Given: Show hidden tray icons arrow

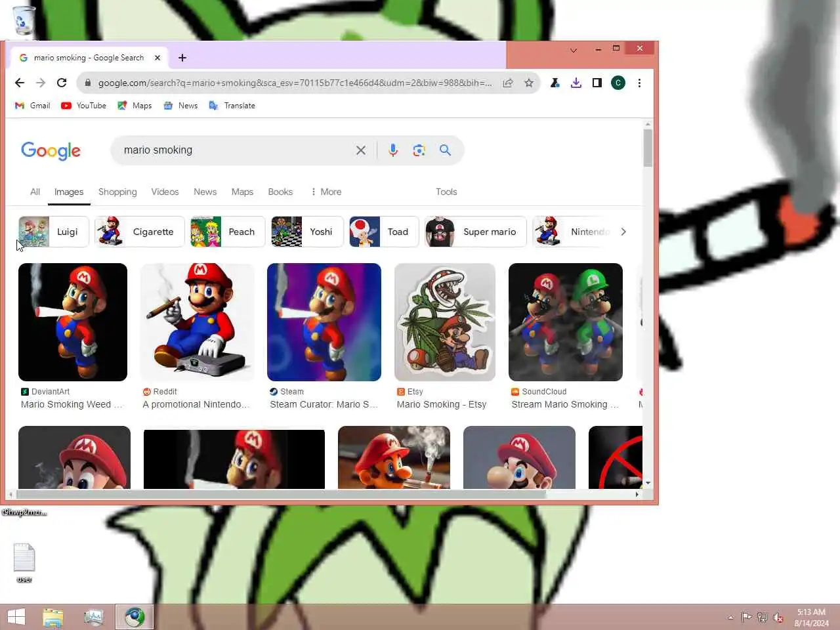Looking at the screenshot, I should click(x=730, y=618).
